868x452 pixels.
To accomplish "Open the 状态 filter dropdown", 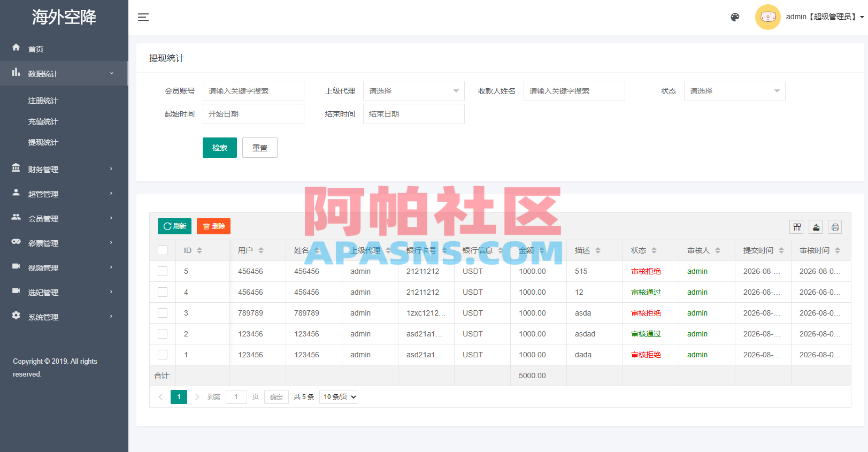I will click(735, 91).
